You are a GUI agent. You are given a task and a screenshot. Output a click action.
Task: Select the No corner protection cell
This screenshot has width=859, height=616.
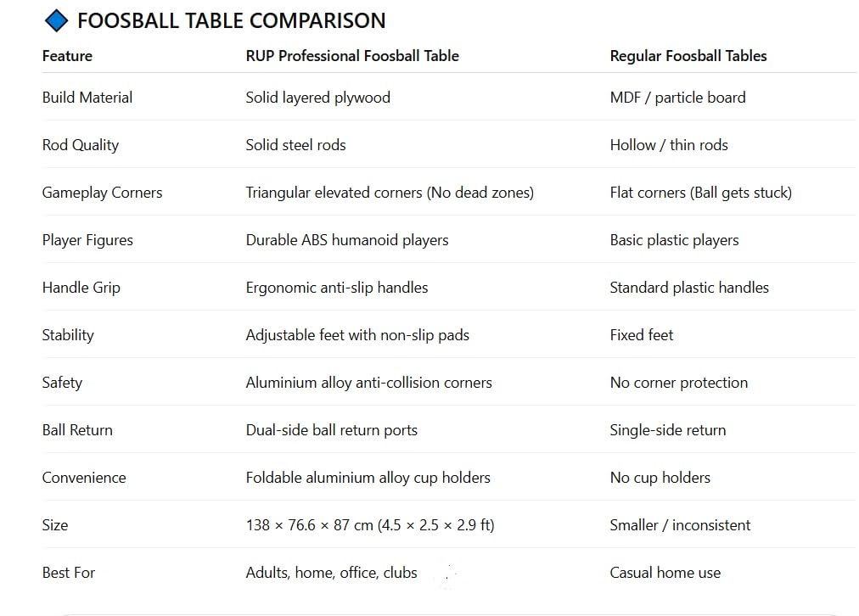pos(679,383)
